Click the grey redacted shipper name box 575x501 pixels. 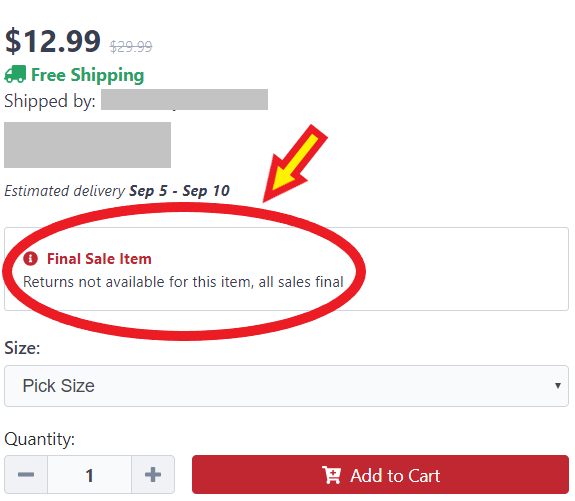(x=184, y=99)
